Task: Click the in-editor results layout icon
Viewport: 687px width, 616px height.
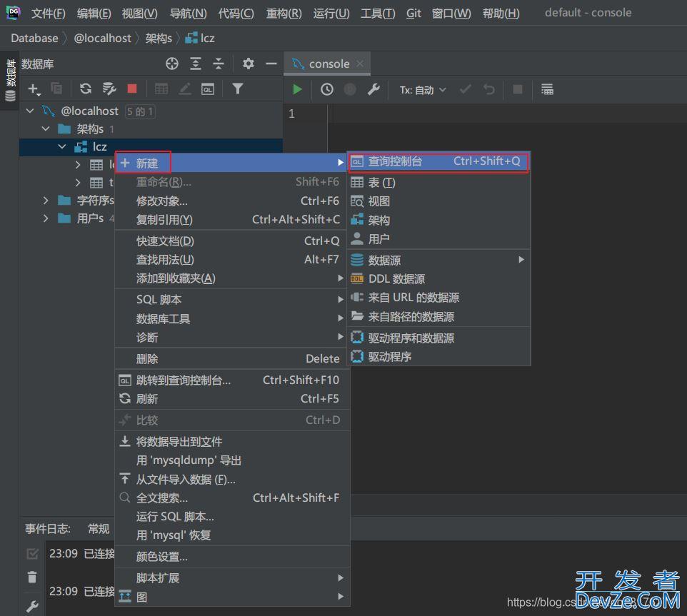Action: 547,90
